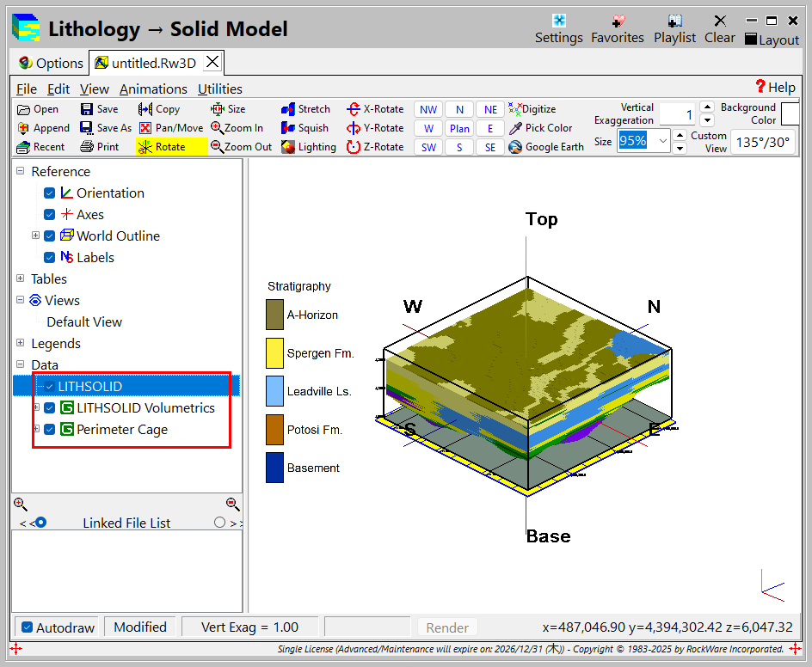The width and height of the screenshot is (812, 667).
Task: Expand the World Outline item
Action: (36, 236)
